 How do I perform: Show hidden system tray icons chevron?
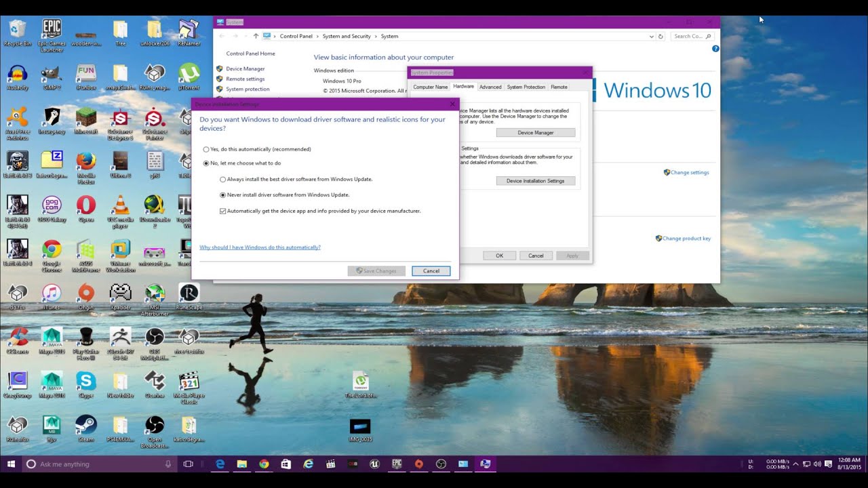(x=796, y=464)
